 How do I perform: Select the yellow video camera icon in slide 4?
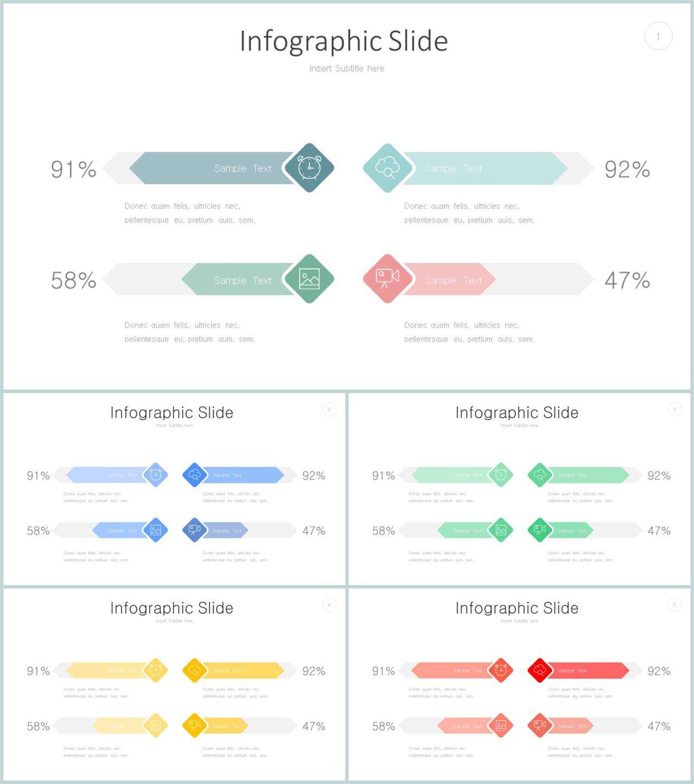[x=194, y=725]
